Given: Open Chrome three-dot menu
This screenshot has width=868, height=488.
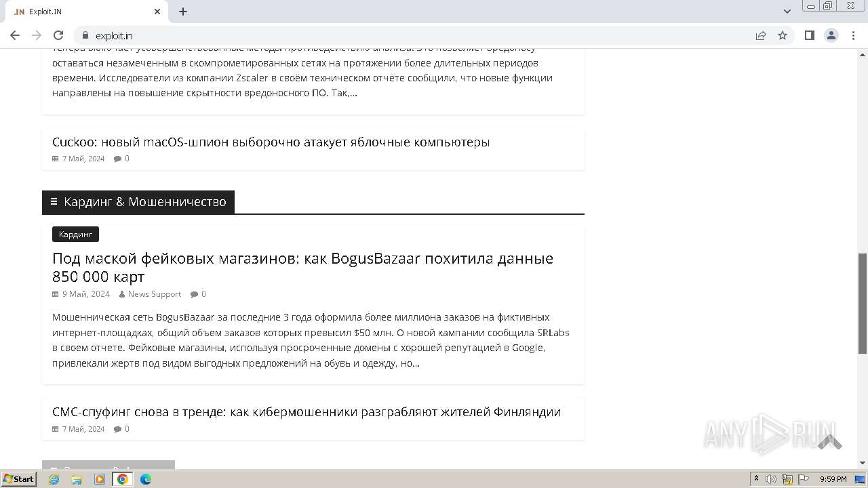Looking at the screenshot, I should pos(853,35).
